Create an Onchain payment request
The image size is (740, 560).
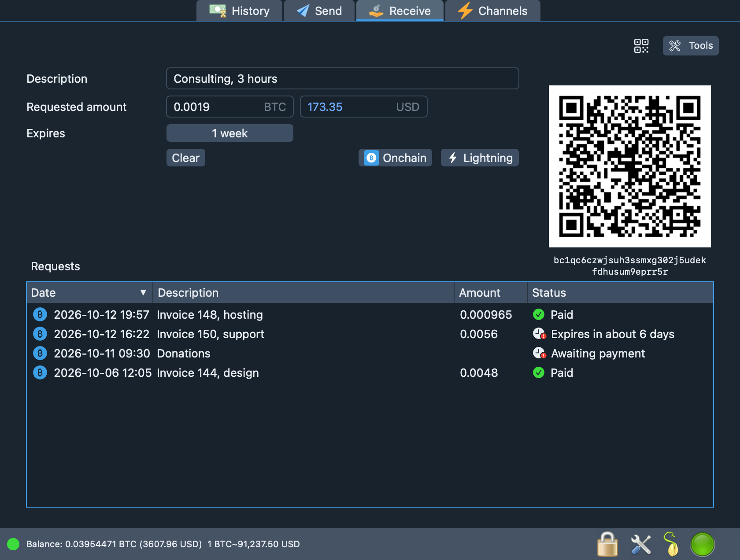pos(395,158)
